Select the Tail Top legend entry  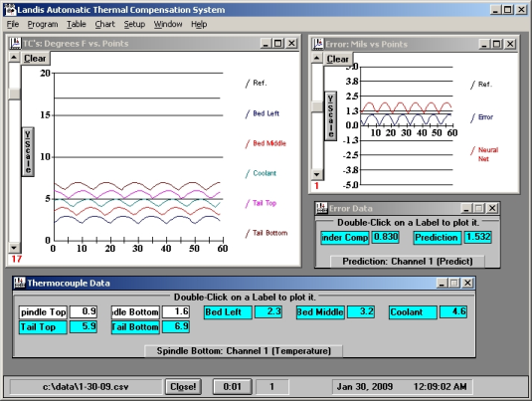(x=261, y=203)
